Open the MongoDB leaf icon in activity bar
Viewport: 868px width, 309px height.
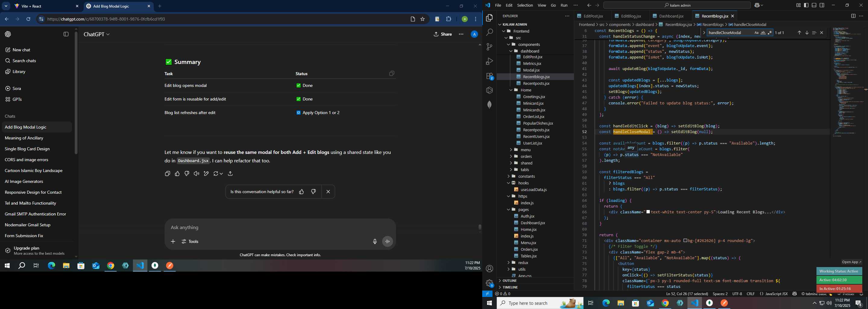(489, 105)
